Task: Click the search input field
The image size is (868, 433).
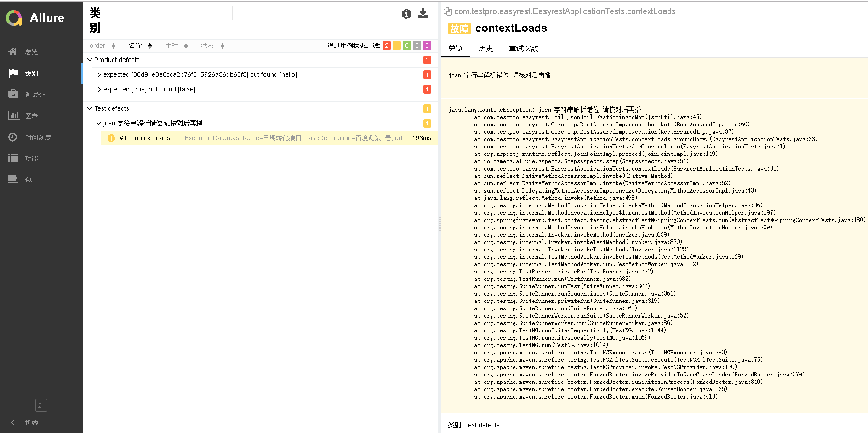Action: (x=313, y=13)
